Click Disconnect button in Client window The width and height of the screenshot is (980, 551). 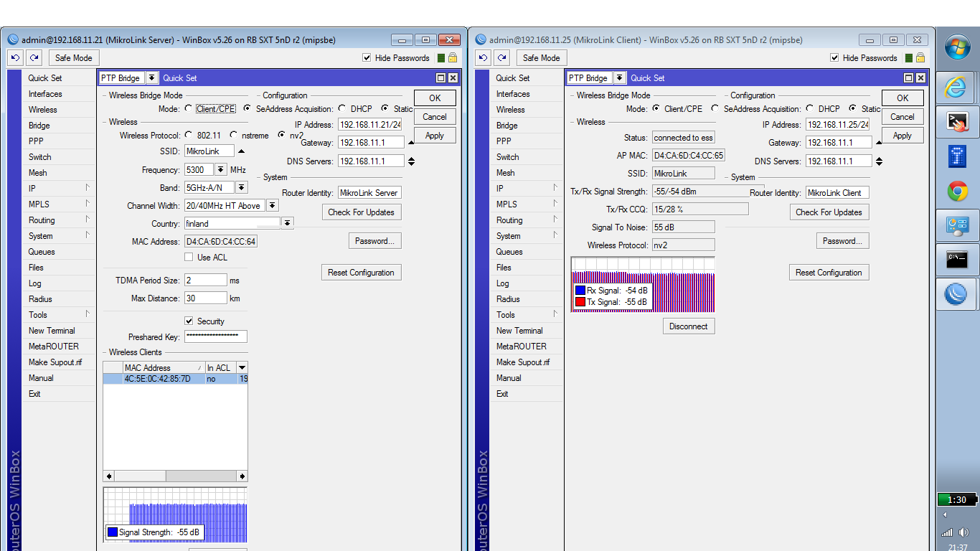coord(689,326)
